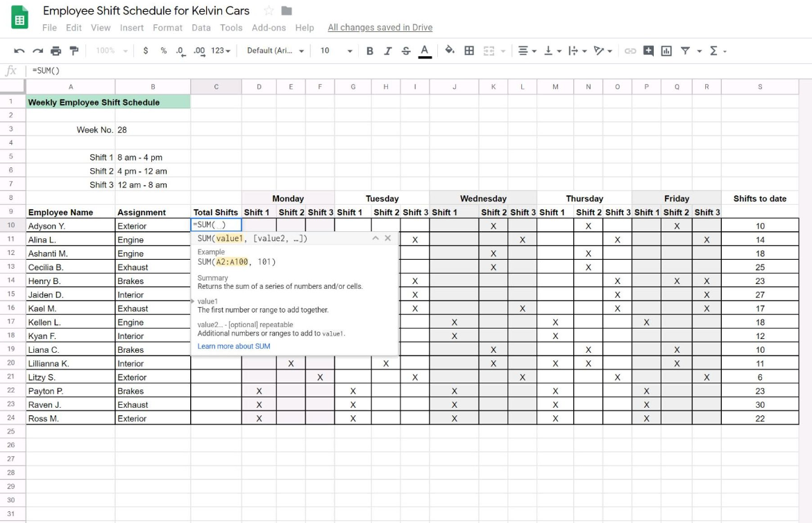This screenshot has width=812, height=523.
Task: Open the Data menu
Action: [201, 28]
